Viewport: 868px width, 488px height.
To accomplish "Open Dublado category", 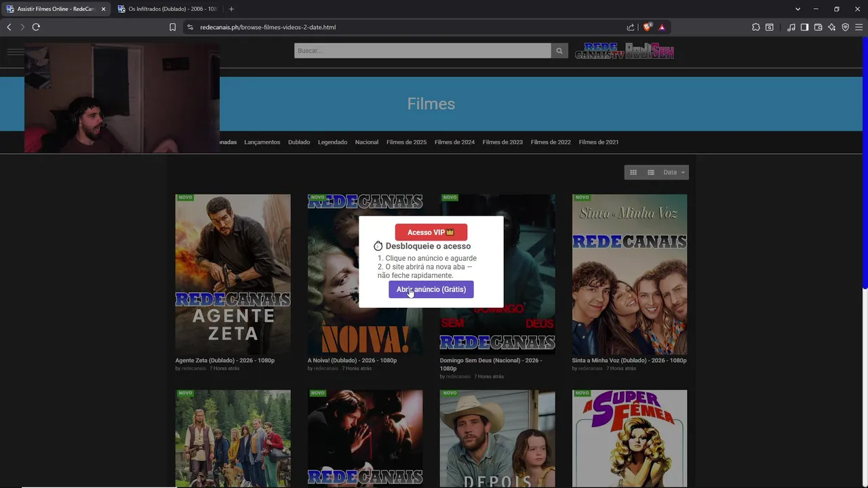I will (299, 142).
